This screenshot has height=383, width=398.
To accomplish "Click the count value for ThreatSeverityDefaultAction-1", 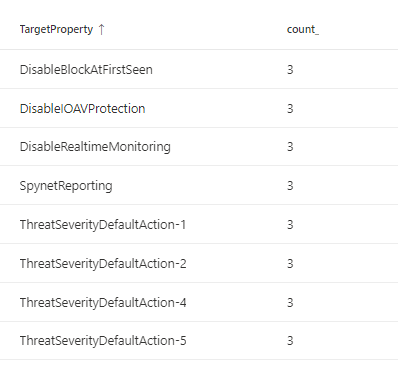I will tap(290, 225).
